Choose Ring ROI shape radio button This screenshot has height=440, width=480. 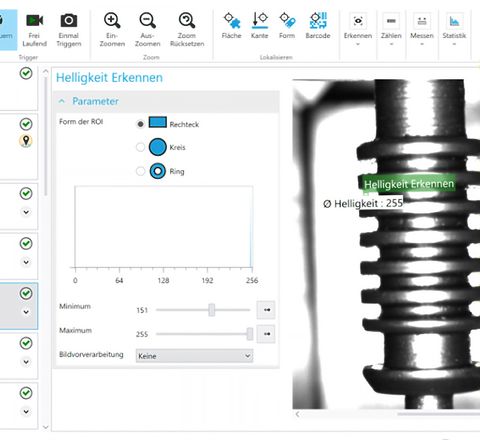[x=140, y=171]
